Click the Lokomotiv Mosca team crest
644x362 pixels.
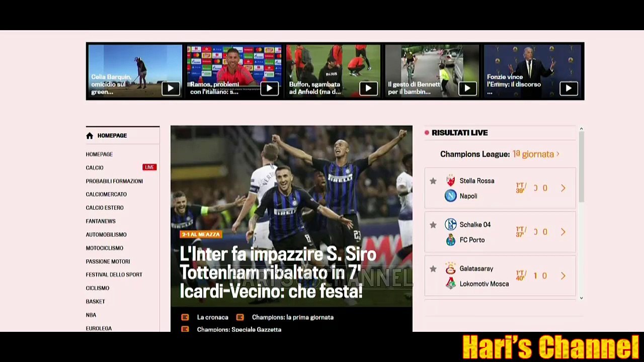click(x=451, y=284)
